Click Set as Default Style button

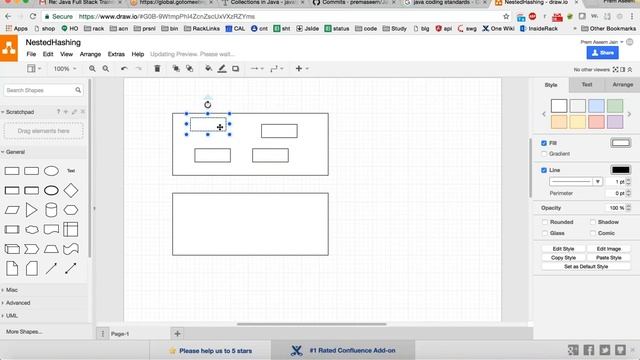586,267
